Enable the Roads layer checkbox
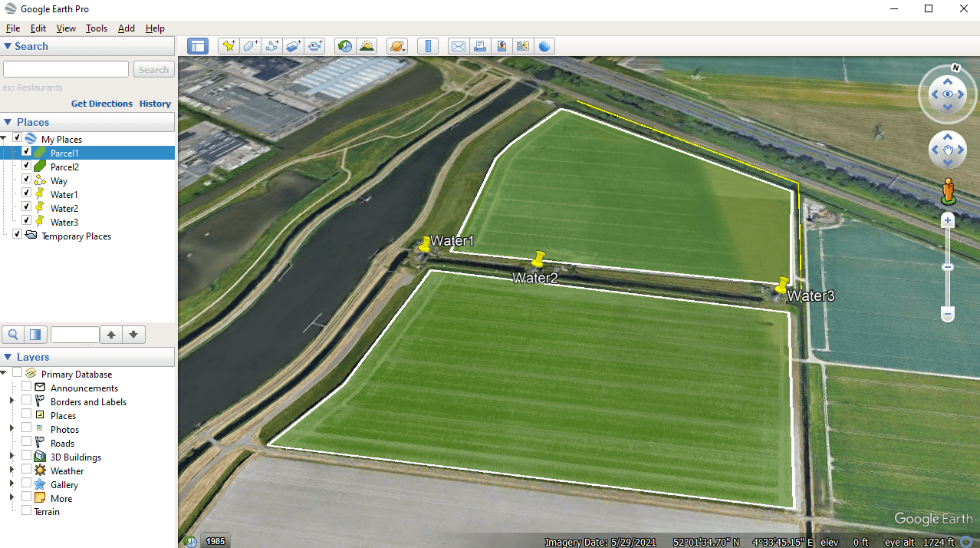Screen dimensions: 980x548 click(x=27, y=442)
